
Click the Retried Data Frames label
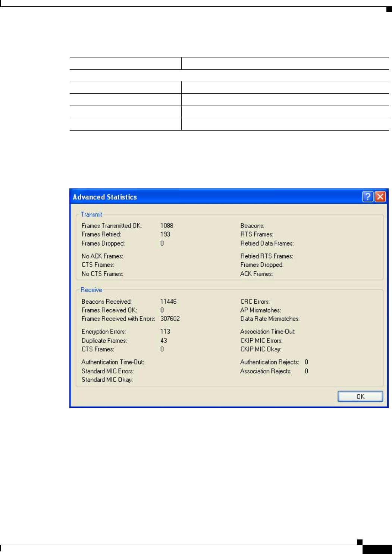point(267,243)
